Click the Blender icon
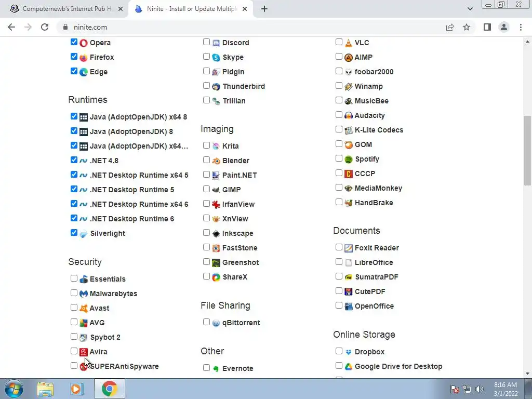532x399 pixels. 216,161
